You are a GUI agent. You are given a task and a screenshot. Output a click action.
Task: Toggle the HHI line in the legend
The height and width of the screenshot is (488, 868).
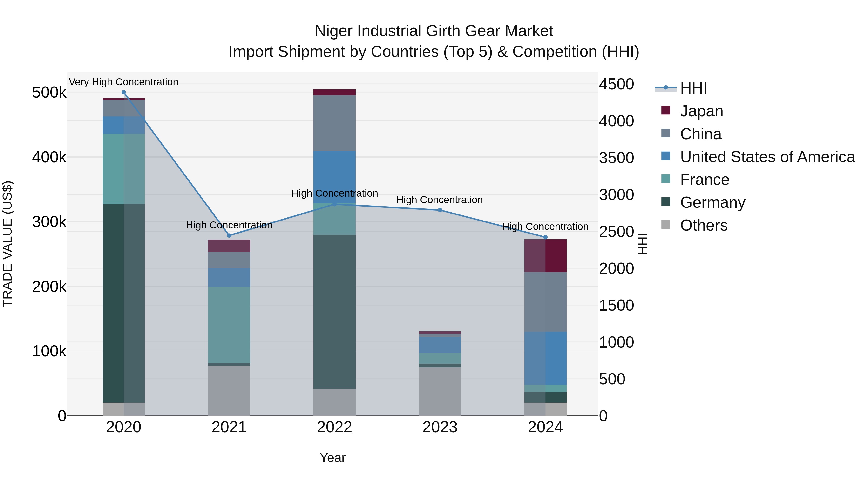[681, 88]
